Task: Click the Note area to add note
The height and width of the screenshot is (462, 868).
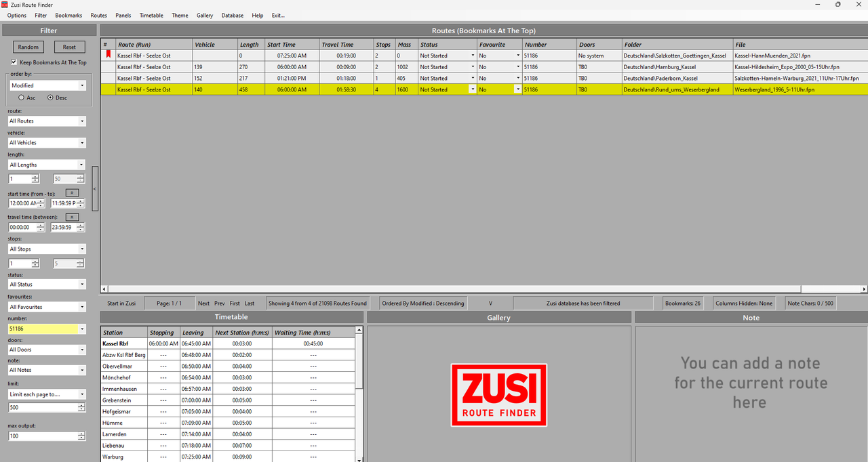Action: tap(751, 393)
